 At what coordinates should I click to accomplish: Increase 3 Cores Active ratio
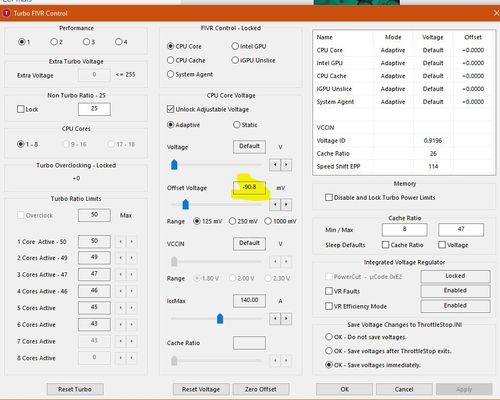(x=132, y=274)
